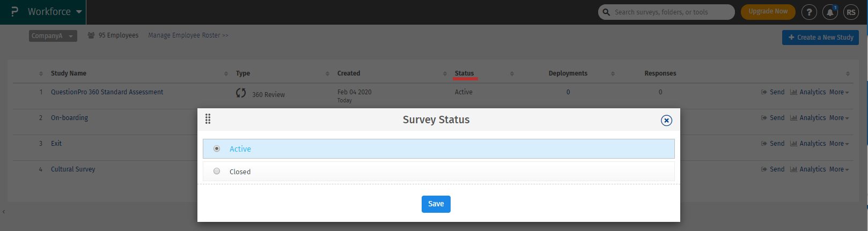The width and height of the screenshot is (868, 231).
Task: Expand More menu for Cultural Survey row
Action: pos(839,169)
